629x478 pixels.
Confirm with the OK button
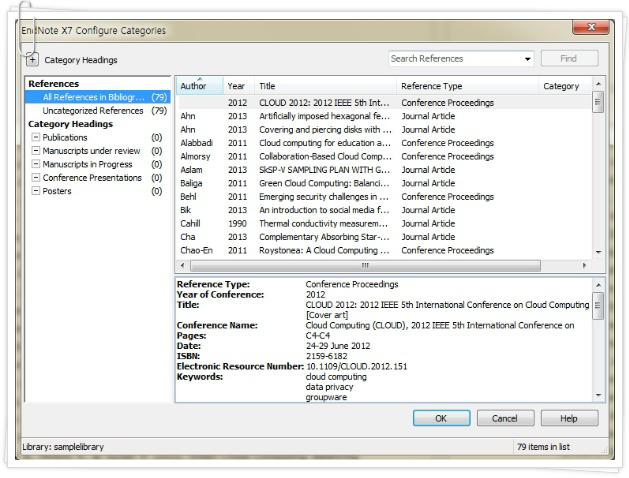coord(441,418)
